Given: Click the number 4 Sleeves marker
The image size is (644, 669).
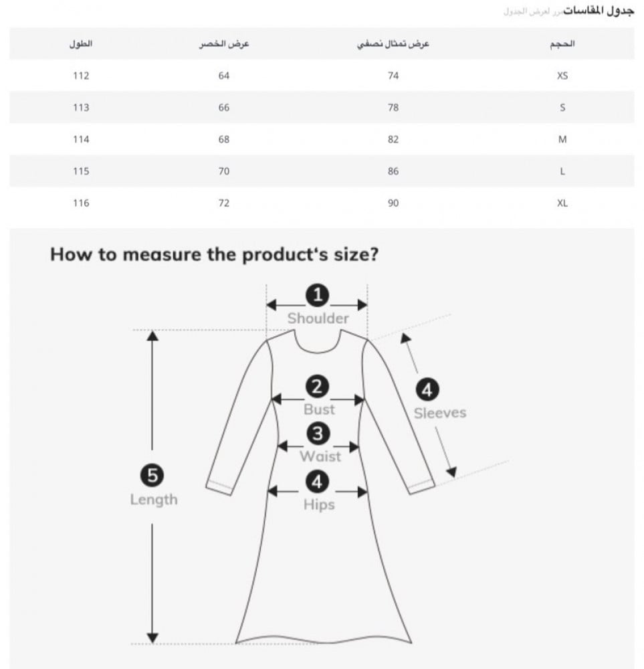Looking at the screenshot, I should point(428,389).
